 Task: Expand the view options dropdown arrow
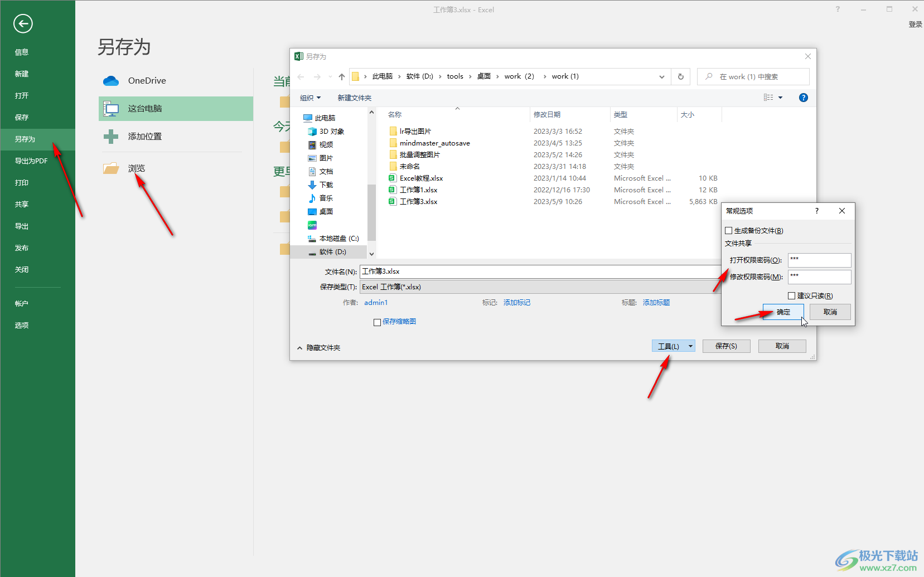pyautogui.click(x=780, y=98)
